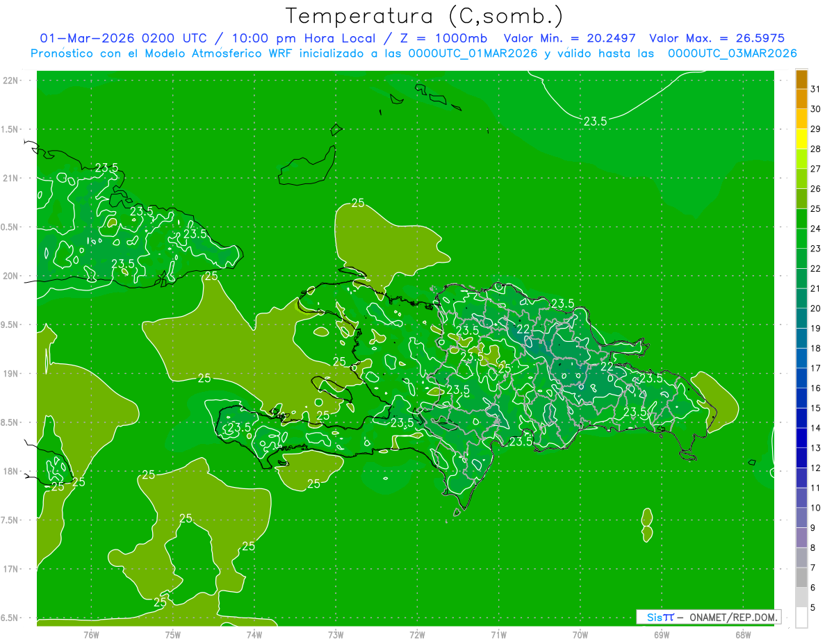Click the title 'Temperatura (C,somb.)'

[424, 15]
